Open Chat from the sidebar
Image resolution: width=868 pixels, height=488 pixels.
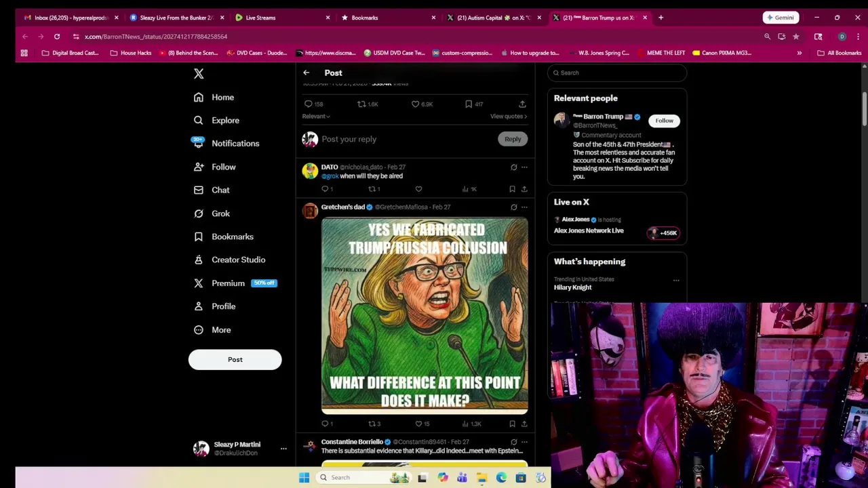(212, 190)
